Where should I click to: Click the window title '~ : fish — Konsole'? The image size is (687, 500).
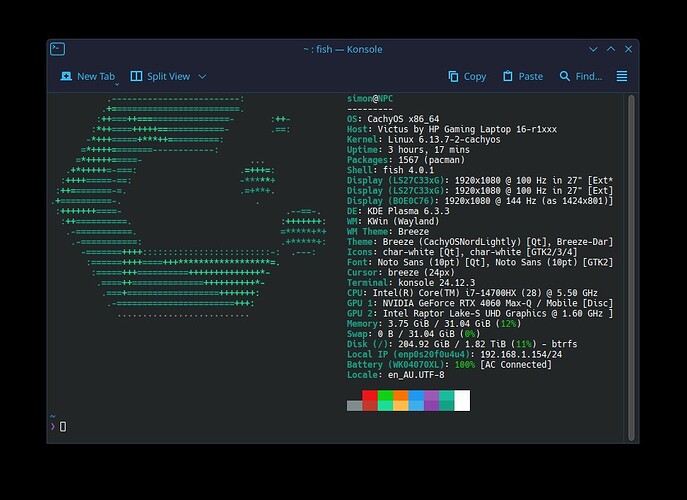click(x=343, y=49)
